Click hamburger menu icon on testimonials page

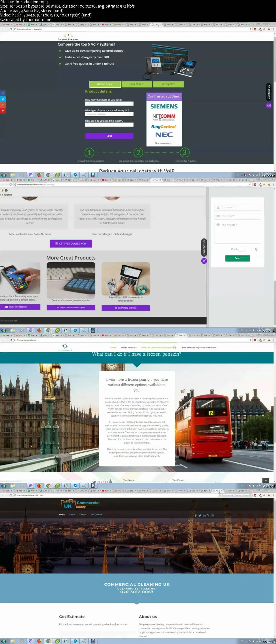pos(6,190)
